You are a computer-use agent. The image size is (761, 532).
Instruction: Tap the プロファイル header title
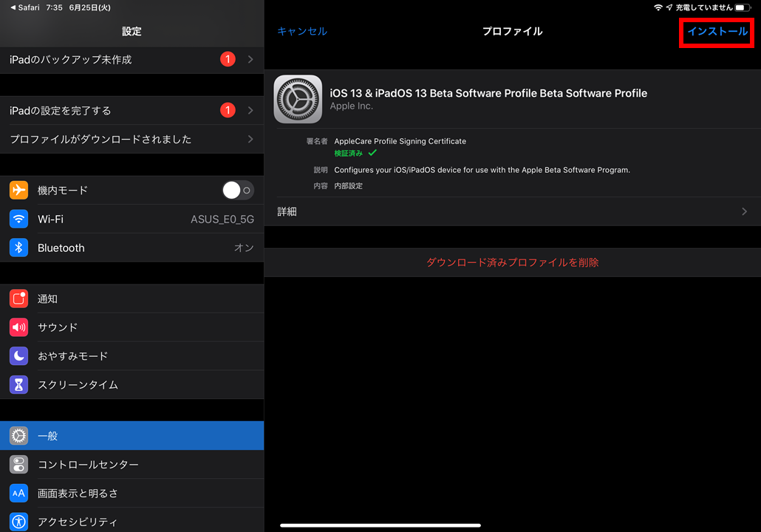coord(512,32)
